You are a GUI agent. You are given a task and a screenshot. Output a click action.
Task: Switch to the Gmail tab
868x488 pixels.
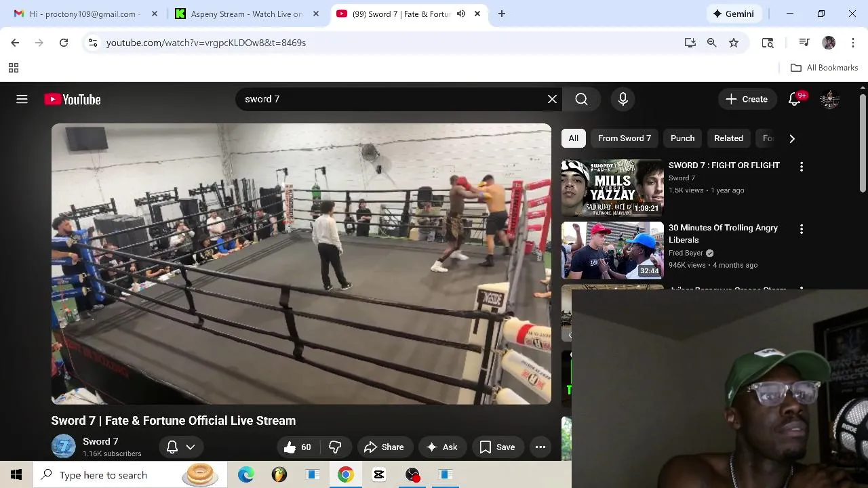[85, 14]
